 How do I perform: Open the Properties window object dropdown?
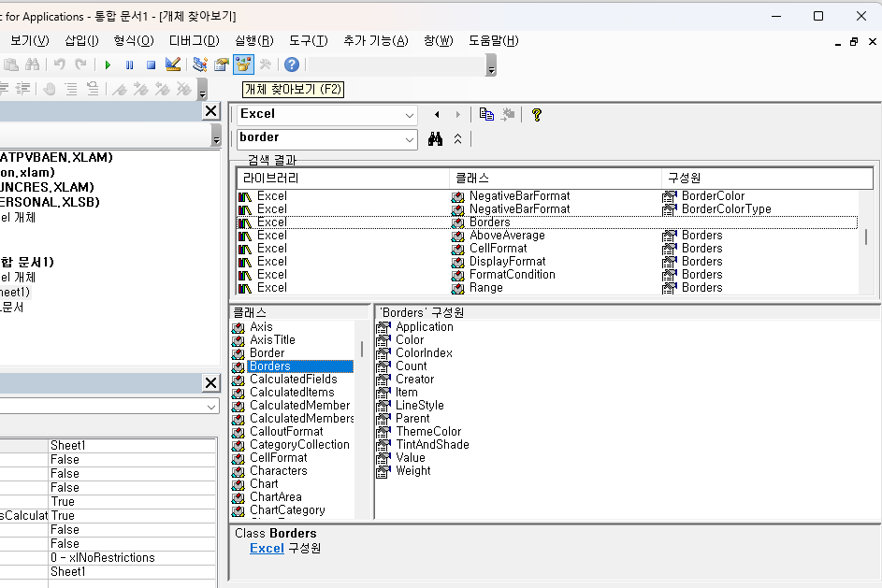211,407
